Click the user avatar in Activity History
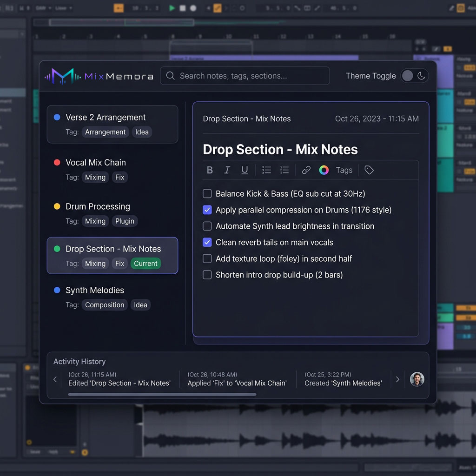The width and height of the screenshot is (476, 476). pos(417,379)
